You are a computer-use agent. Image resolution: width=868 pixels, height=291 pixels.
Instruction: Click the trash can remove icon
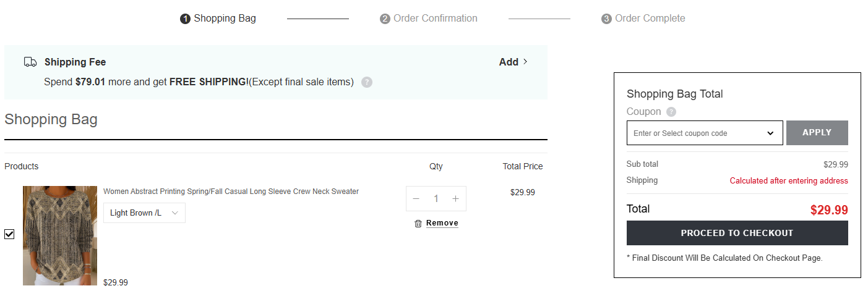click(x=418, y=223)
